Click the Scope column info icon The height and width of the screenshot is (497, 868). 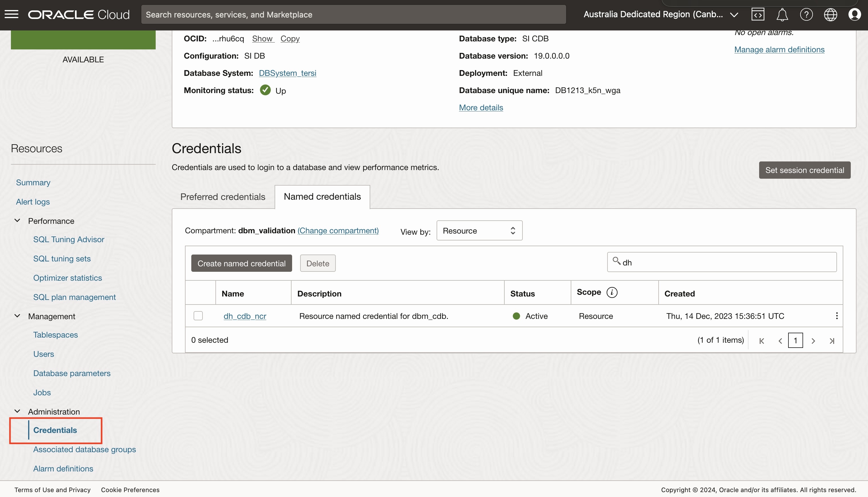coord(612,292)
